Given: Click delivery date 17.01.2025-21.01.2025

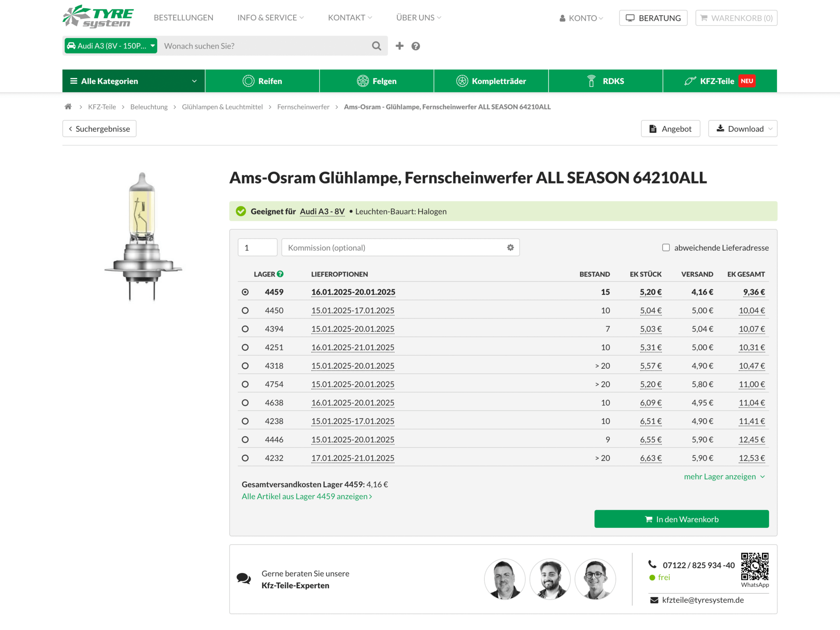Looking at the screenshot, I should coord(353,458).
